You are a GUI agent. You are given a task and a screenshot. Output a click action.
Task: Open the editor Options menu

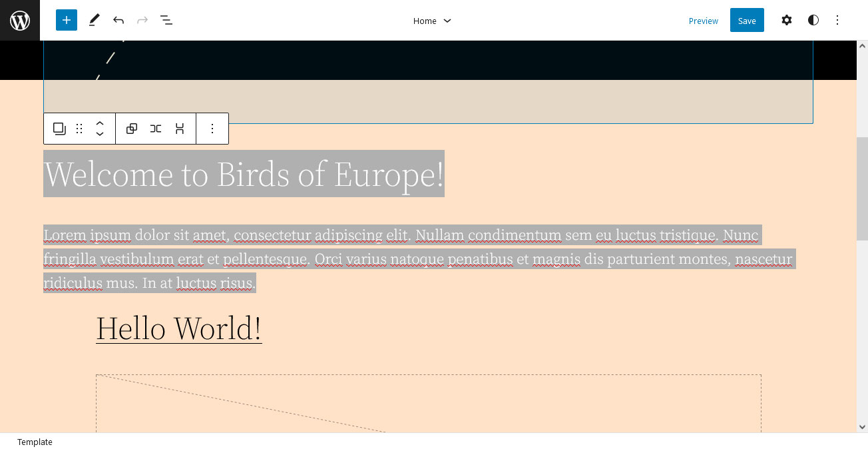[837, 20]
